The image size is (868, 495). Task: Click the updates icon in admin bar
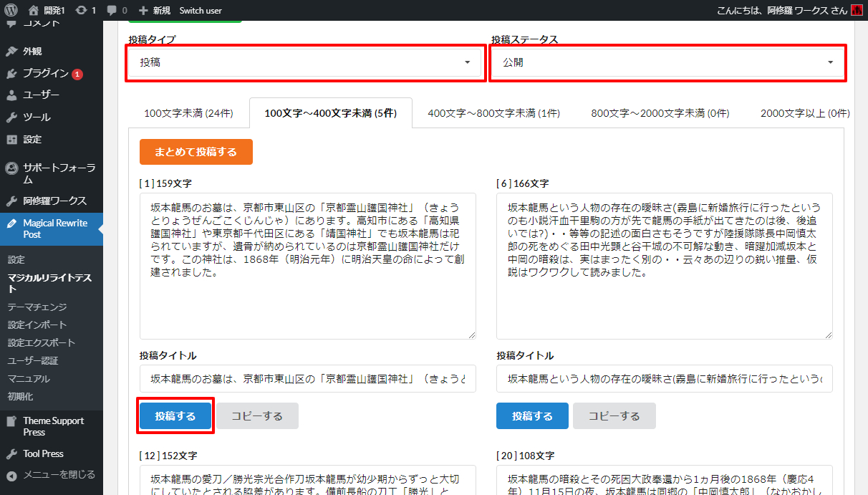[x=82, y=11]
